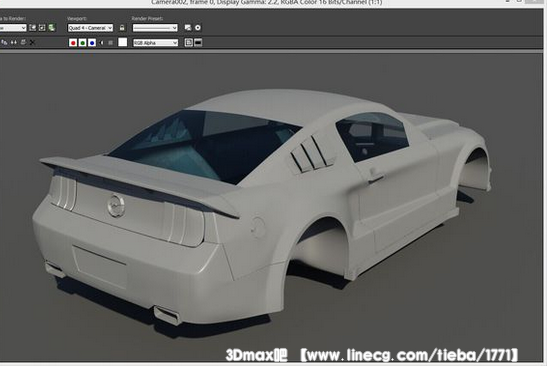Screen dimensions: 547x372
Task: Open the Area to Render dropdown
Action: [x=13, y=28]
